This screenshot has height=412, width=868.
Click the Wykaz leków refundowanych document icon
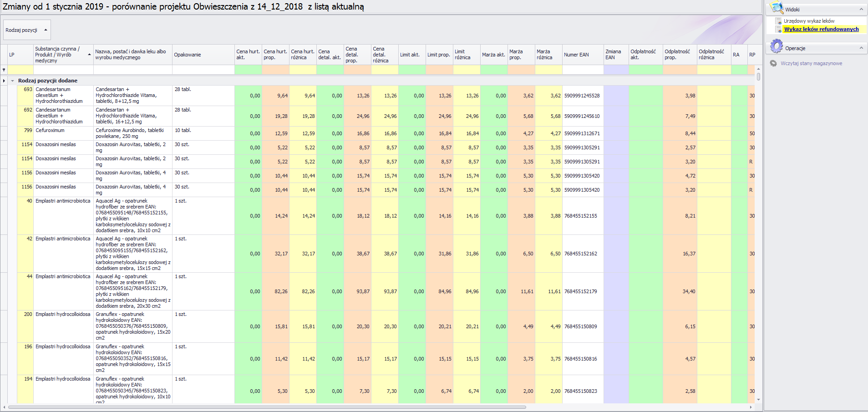(x=779, y=30)
